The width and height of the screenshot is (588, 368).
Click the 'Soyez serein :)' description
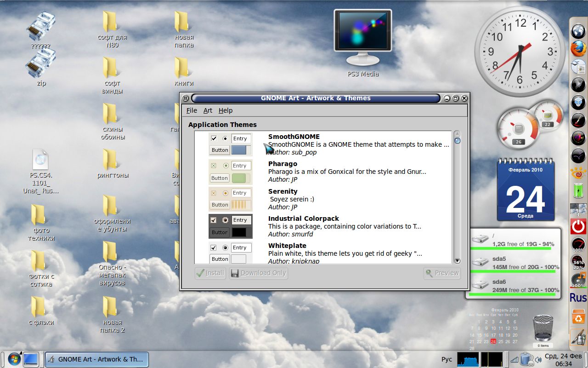click(292, 199)
